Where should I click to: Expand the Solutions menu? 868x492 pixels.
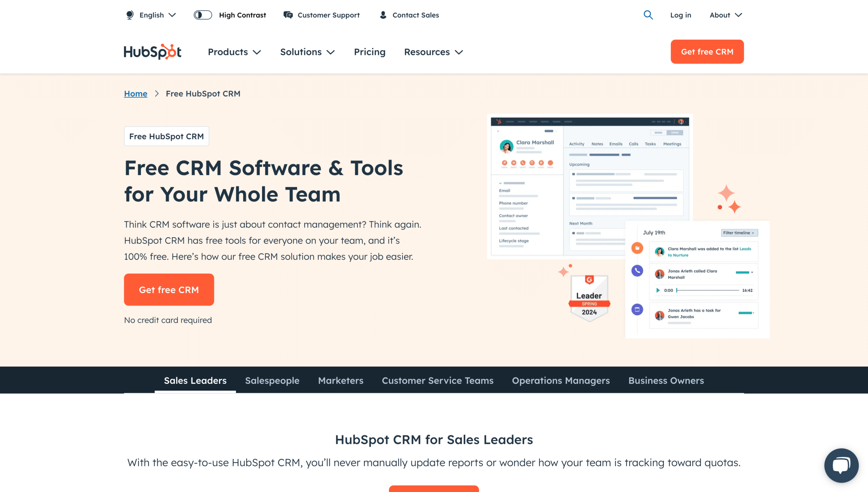click(307, 52)
